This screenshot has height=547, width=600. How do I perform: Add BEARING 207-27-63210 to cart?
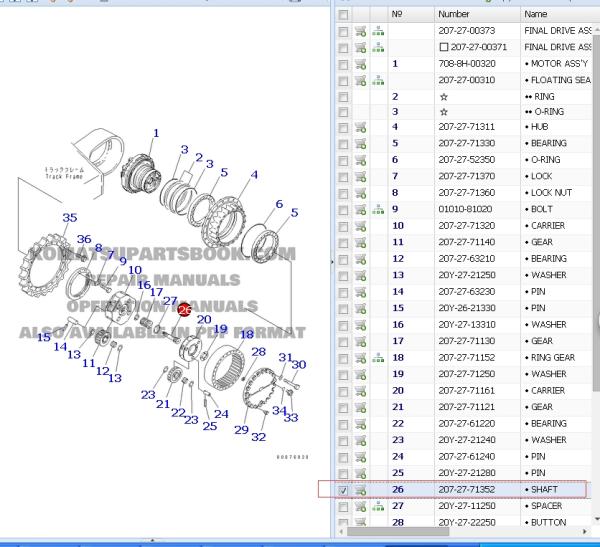point(360,259)
